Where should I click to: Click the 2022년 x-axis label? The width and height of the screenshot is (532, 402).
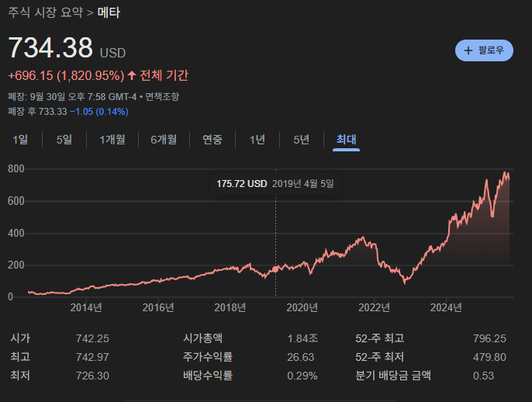pos(374,307)
